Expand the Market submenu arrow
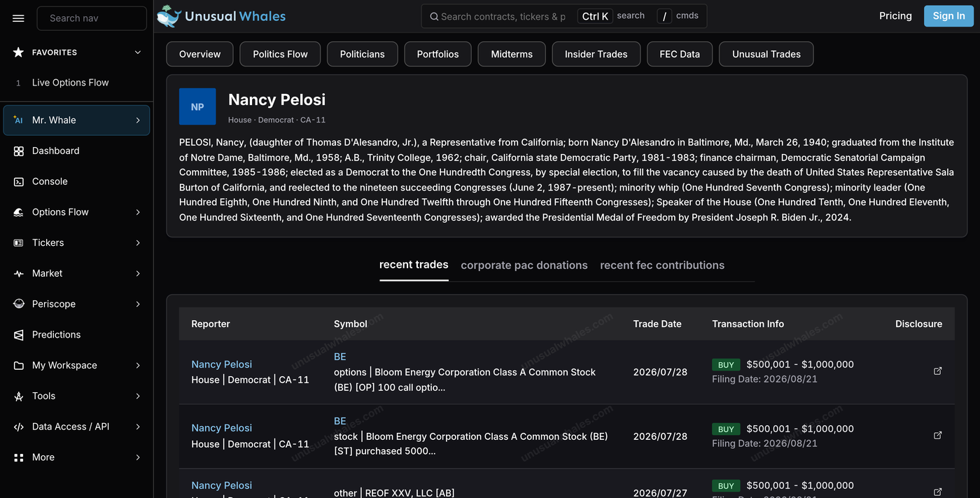980x498 pixels. (x=138, y=274)
